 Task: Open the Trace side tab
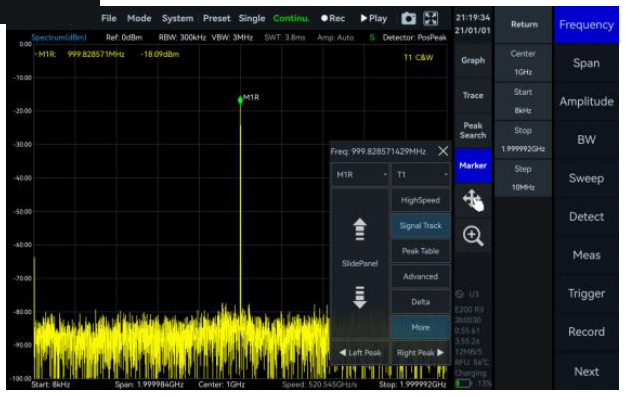(473, 95)
